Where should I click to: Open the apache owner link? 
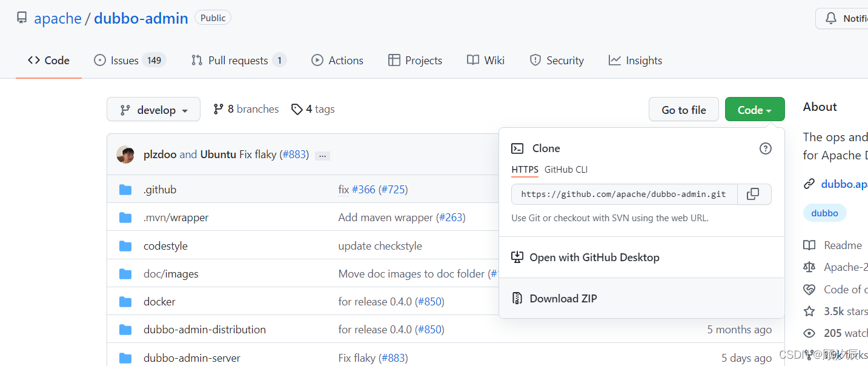pyautogui.click(x=58, y=18)
